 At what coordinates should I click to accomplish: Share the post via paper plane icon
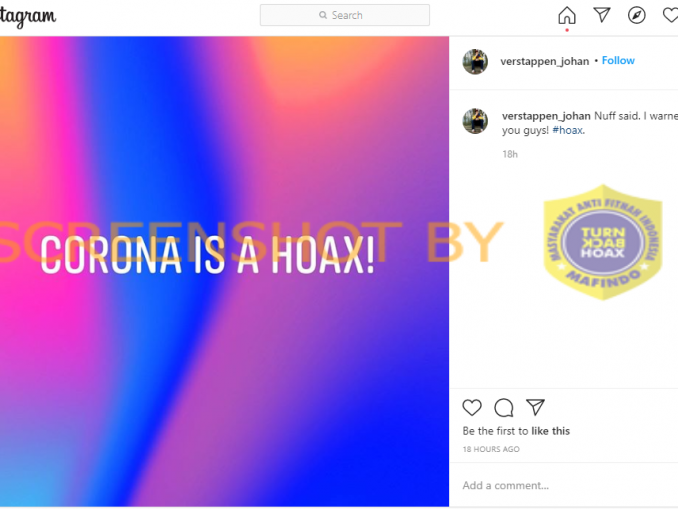pyautogui.click(x=535, y=407)
